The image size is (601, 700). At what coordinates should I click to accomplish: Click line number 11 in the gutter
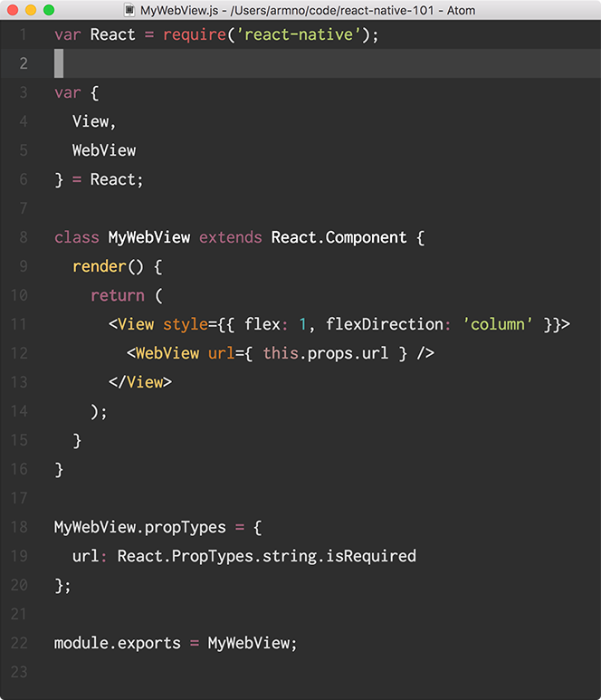(19, 324)
